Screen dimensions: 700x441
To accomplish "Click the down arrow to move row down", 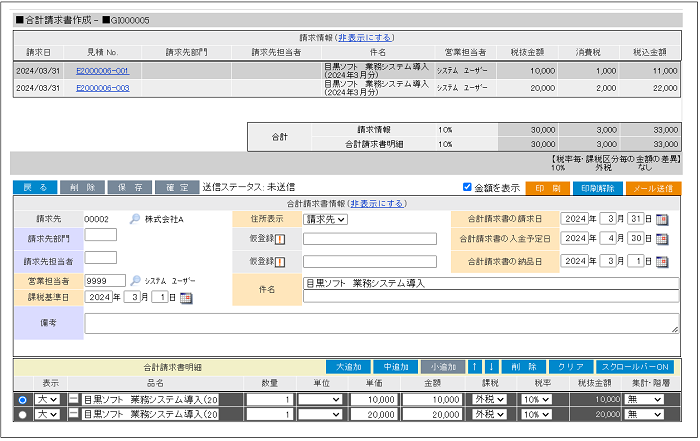I will click(491, 367).
